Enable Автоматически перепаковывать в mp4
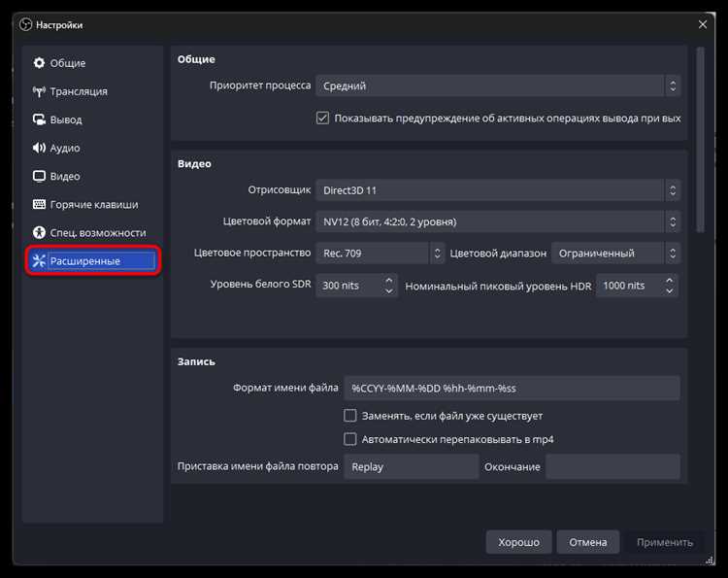 click(350, 439)
